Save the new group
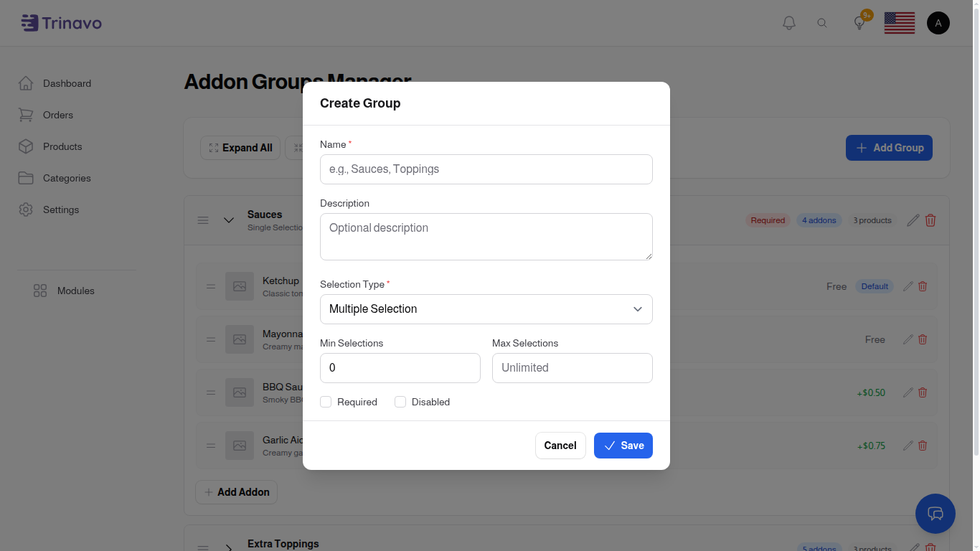The image size is (980, 551). 623,446
